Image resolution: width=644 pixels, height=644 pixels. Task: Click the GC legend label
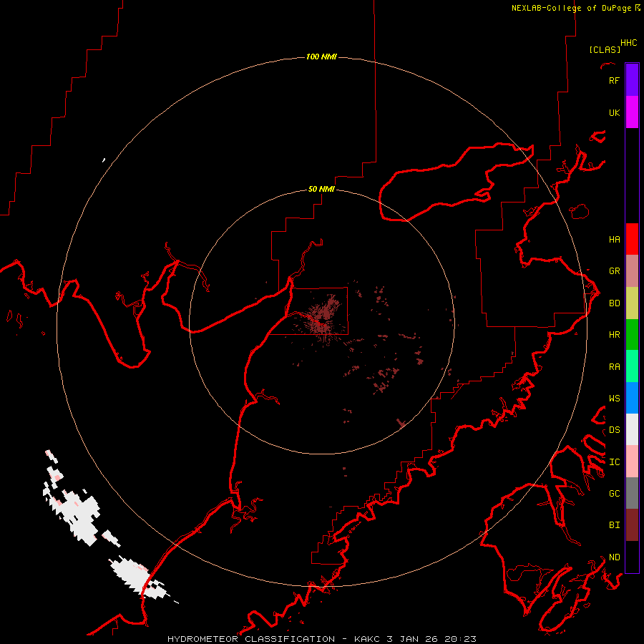tap(614, 494)
